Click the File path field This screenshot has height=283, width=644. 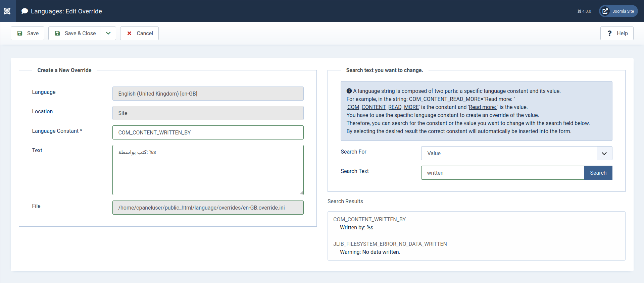click(208, 208)
